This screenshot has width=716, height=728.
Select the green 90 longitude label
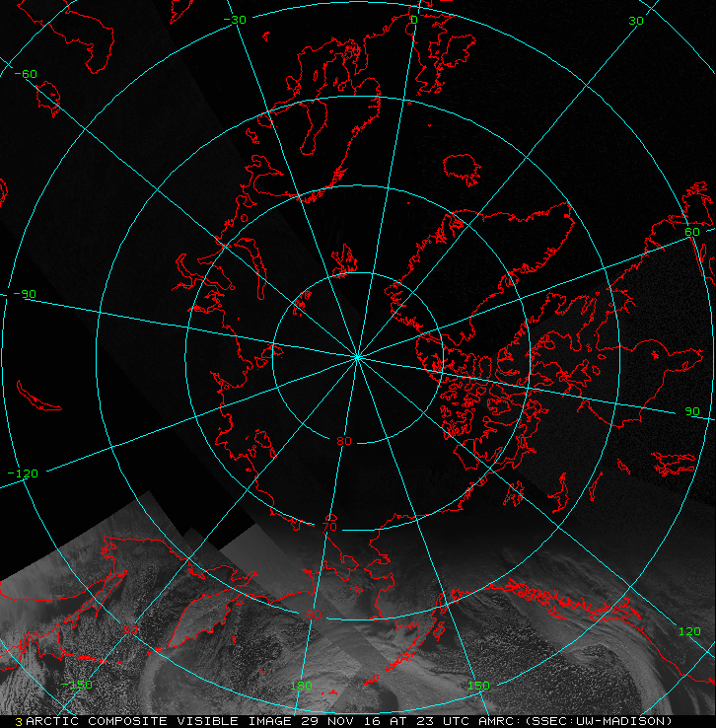pos(692,411)
